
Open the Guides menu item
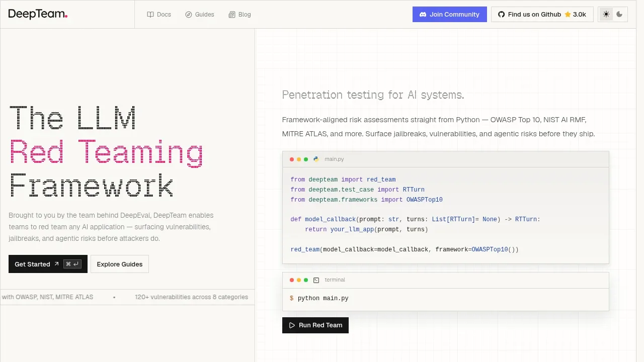[x=200, y=15]
